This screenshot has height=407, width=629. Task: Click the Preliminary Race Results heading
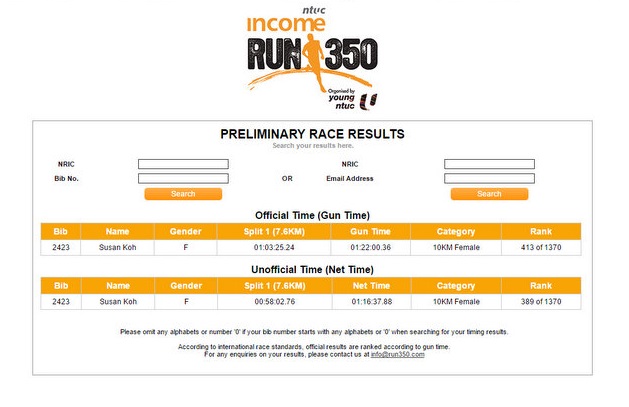(x=312, y=134)
